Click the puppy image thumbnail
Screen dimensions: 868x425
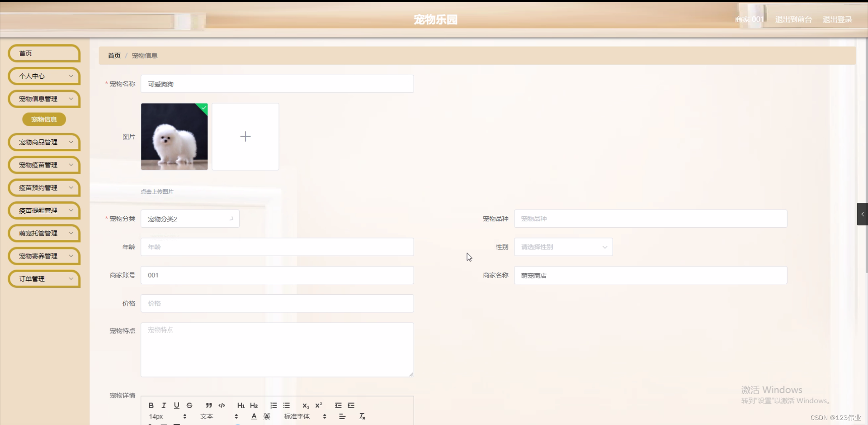(174, 136)
